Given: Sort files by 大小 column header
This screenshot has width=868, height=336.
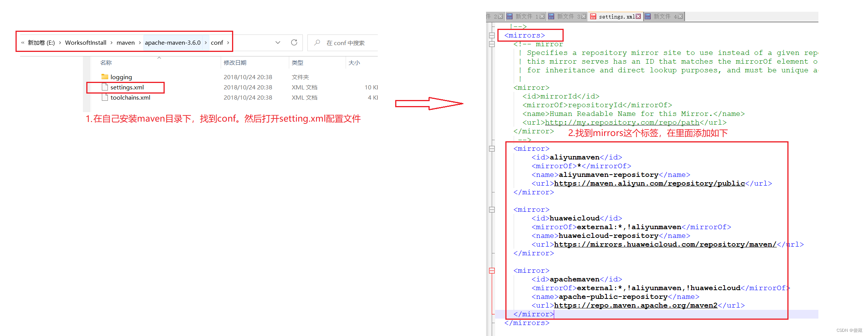Looking at the screenshot, I should pos(354,63).
